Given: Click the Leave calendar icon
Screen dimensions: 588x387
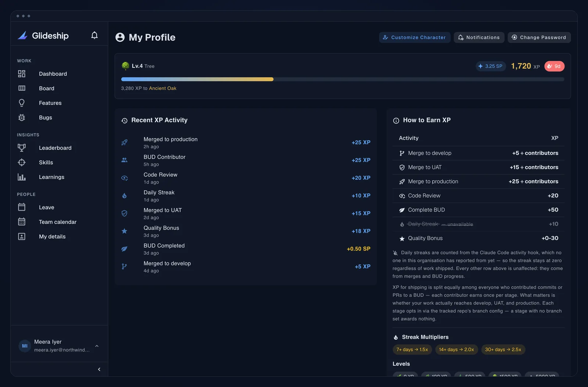Looking at the screenshot, I should [x=22, y=207].
